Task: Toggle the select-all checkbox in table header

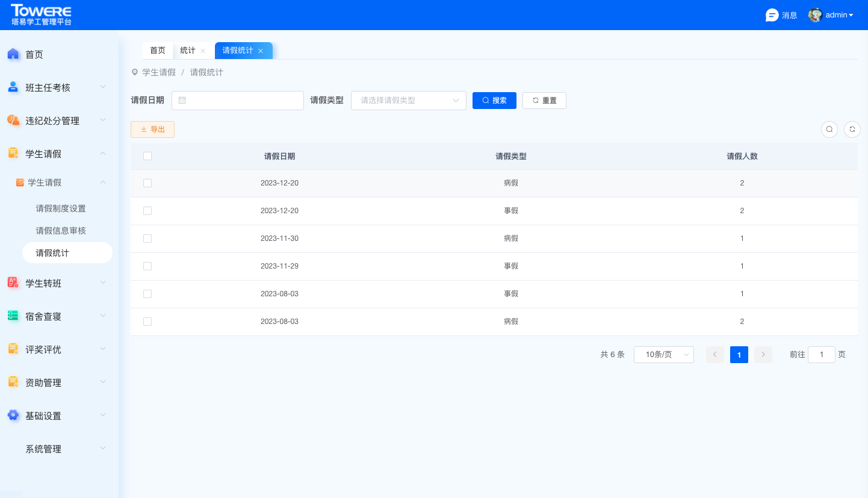Action: 147,156
